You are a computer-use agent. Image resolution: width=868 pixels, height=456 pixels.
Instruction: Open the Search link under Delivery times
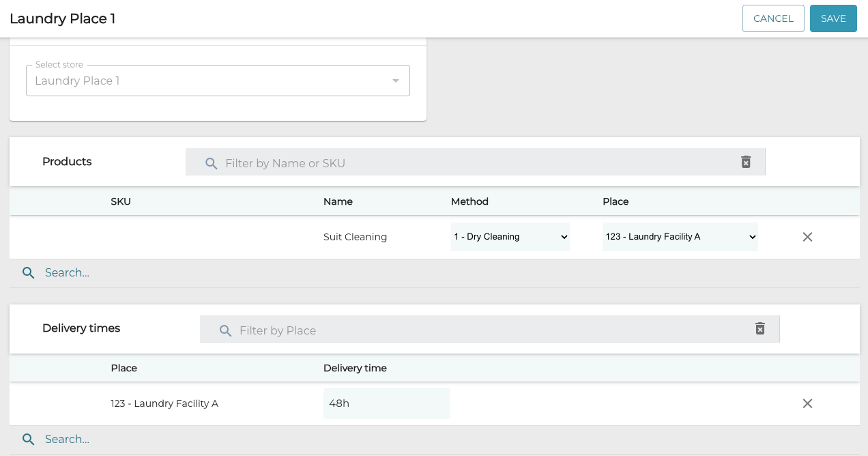(66, 439)
